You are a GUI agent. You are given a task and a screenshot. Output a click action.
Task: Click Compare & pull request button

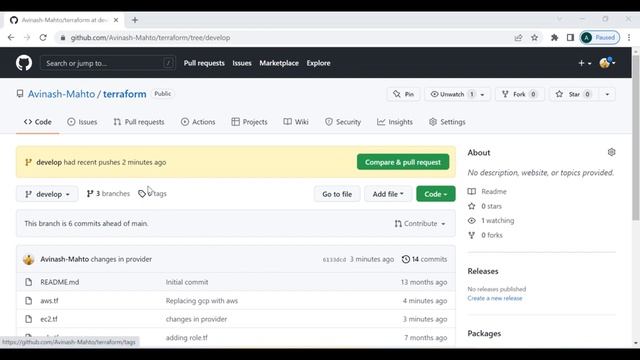pos(403,162)
